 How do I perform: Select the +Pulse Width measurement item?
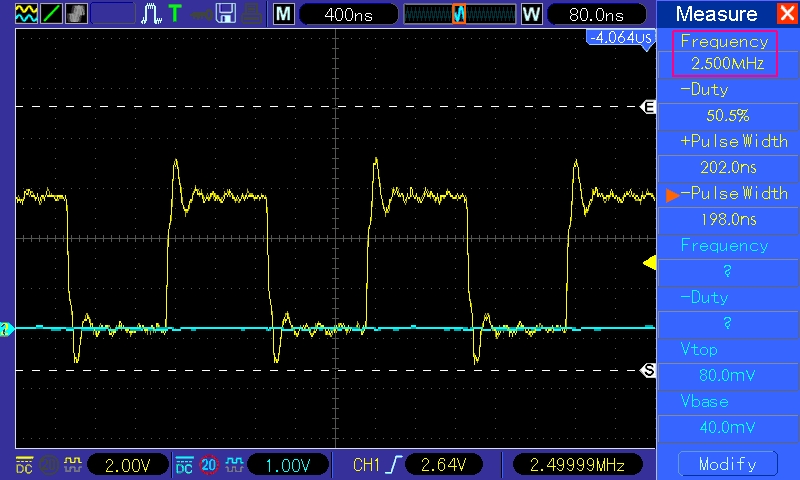pos(734,141)
